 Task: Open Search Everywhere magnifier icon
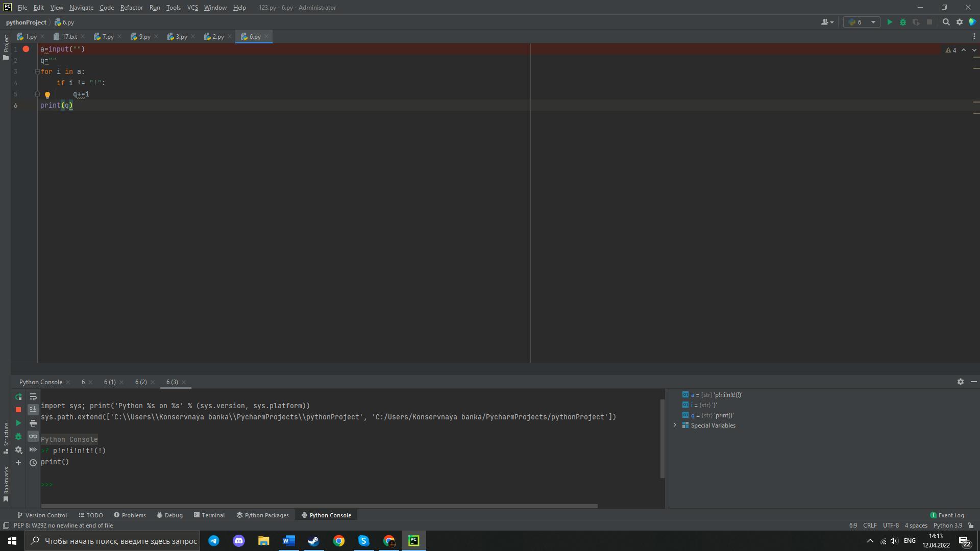(946, 22)
